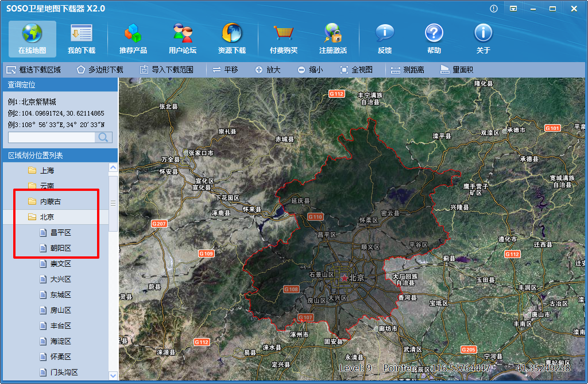This screenshot has width=588, height=384.
Task: Click the 密云县 label on map
Action: (390, 213)
